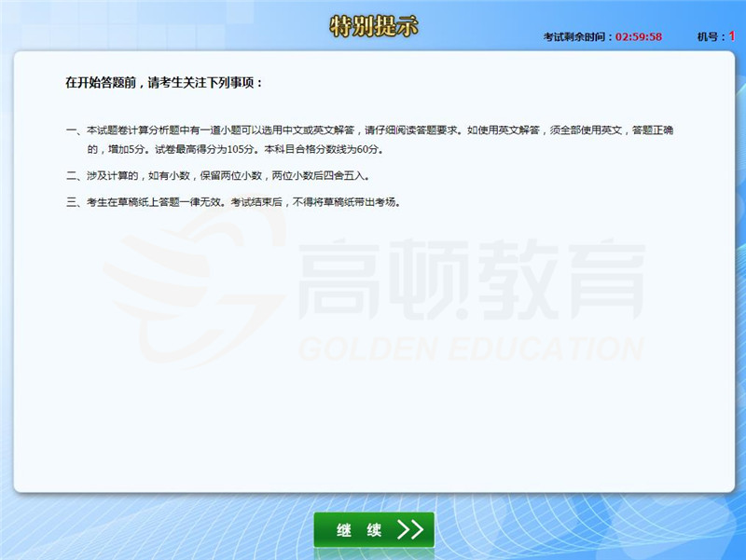The height and width of the screenshot is (560, 746).
Task: Click the instruction line about 涉及计算的 decimals
Action: 228,175
